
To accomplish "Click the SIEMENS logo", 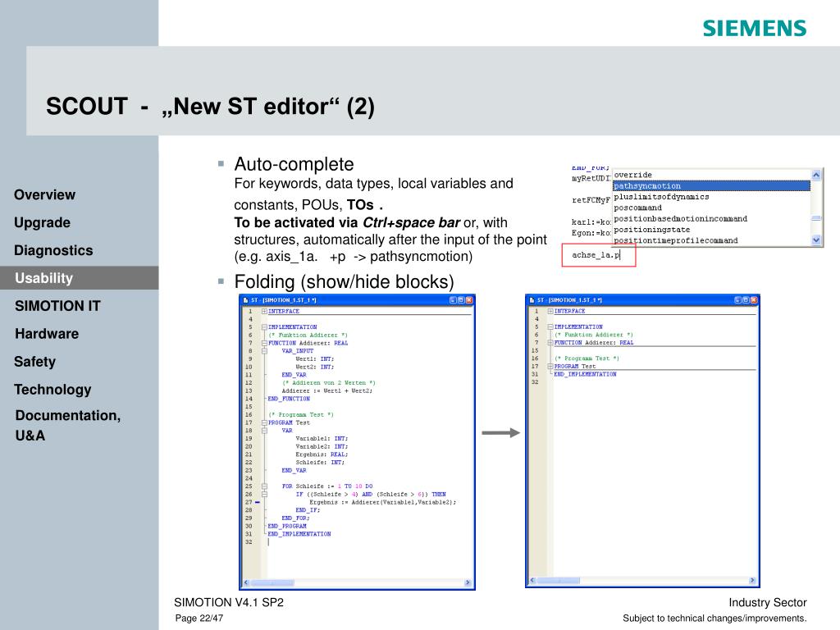I will coord(755,29).
